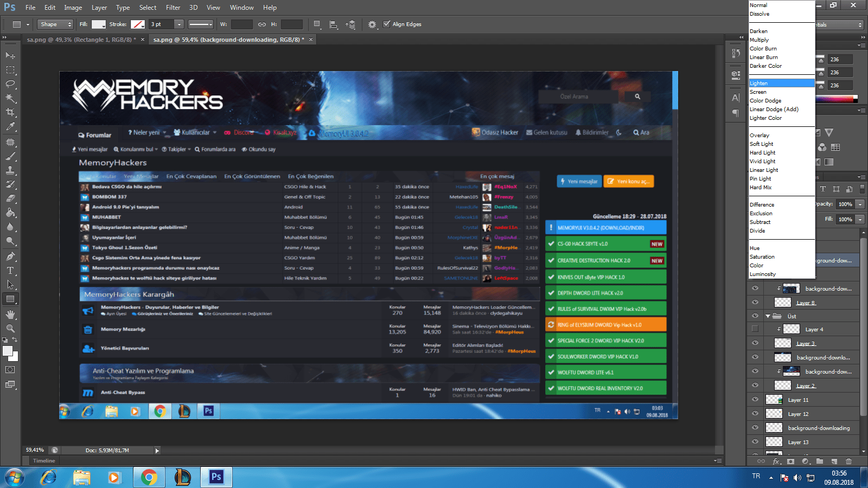Open path alignment dropdown

pyautogui.click(x=334, y=24)
